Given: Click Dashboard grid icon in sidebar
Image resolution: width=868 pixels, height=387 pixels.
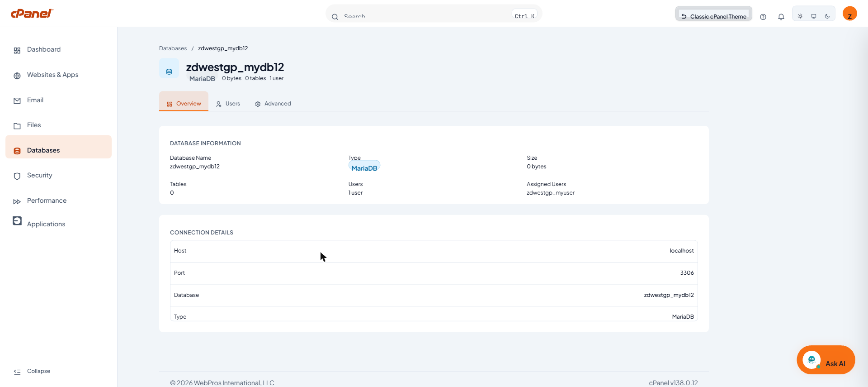Looking at the screenshot, I should [17, 50].
